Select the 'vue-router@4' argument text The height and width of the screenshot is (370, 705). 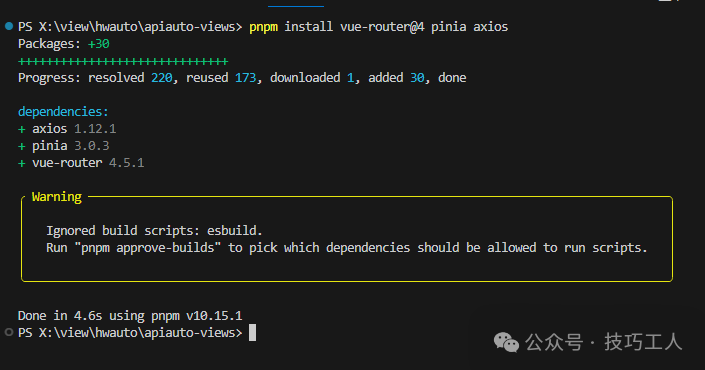[382, 27]
